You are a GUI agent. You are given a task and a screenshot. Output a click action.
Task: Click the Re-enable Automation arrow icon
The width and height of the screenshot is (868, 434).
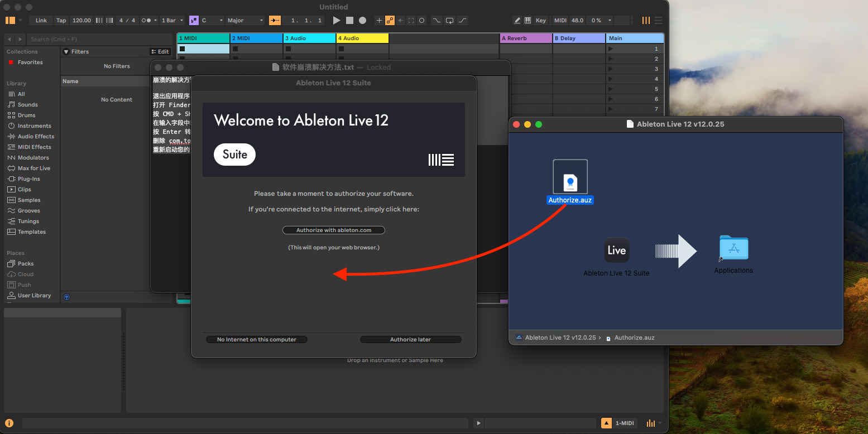tap(400, 20)
